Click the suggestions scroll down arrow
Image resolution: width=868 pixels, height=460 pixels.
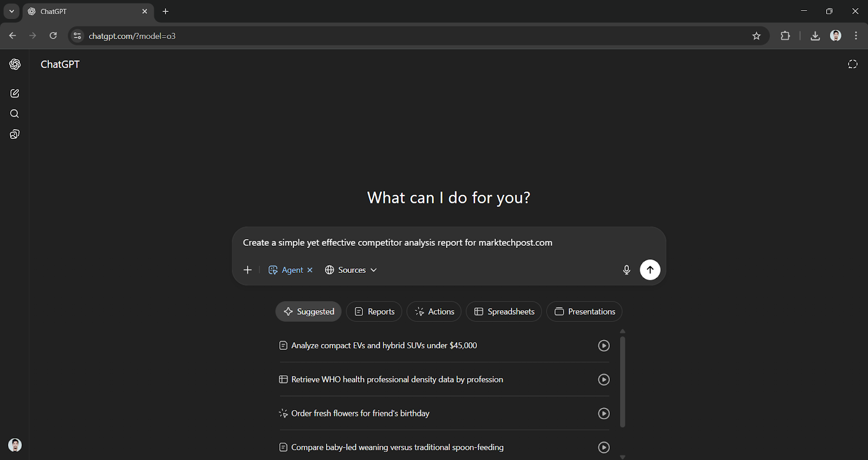tap(623, 457)
